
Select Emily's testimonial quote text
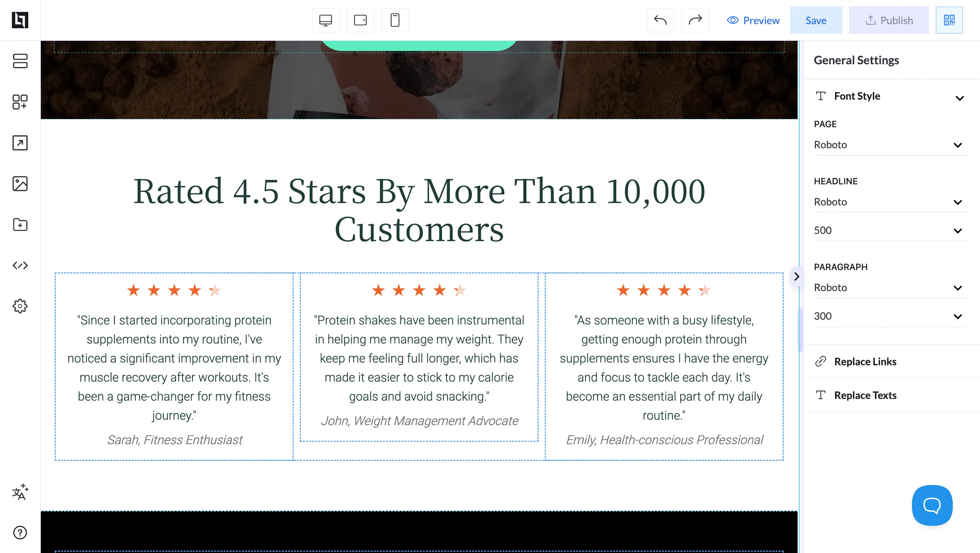pos(664,367)
